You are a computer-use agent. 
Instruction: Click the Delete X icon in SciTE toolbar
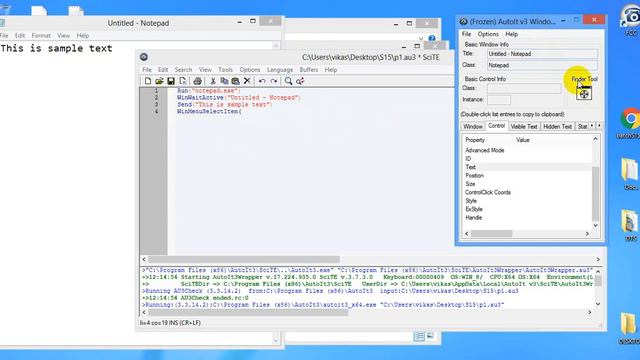tap(247, 81)
